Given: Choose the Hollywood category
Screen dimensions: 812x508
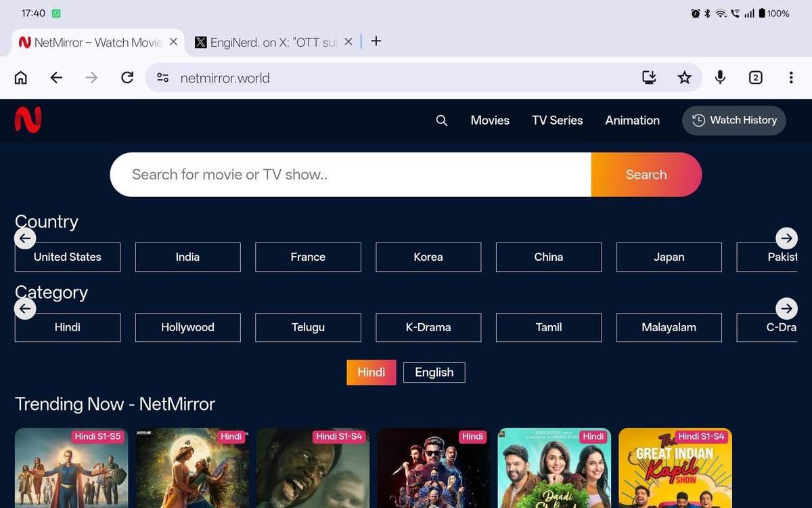Looking at the screenshot, I should coord(188,327).
